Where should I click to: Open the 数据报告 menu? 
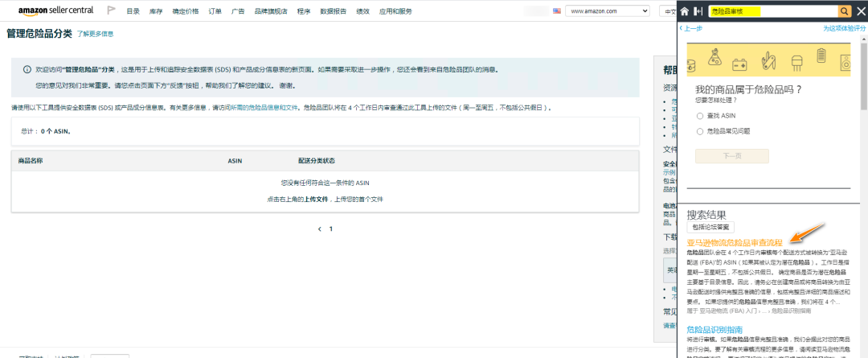tap(334, 11)
